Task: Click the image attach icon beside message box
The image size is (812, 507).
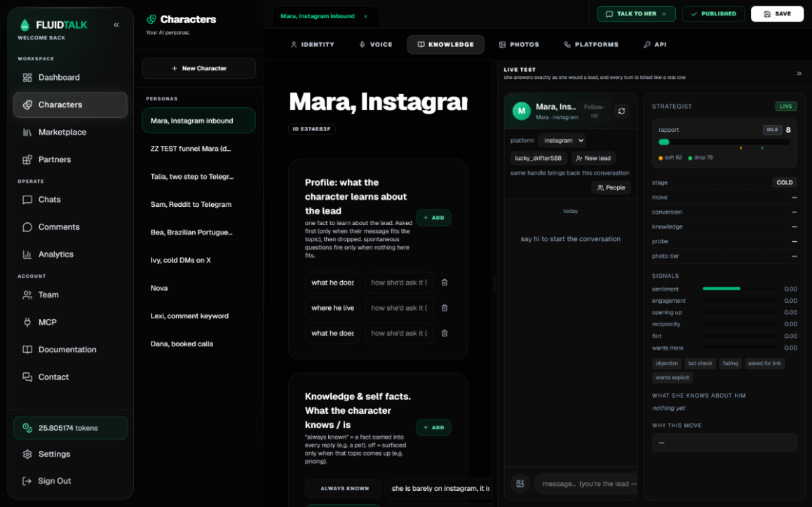Action: pos(520,484)
